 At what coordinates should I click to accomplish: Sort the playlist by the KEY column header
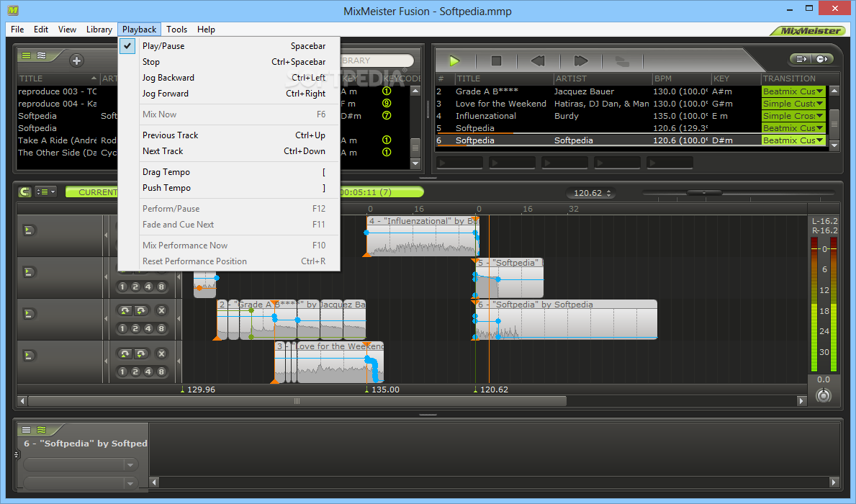pos(736,78)
